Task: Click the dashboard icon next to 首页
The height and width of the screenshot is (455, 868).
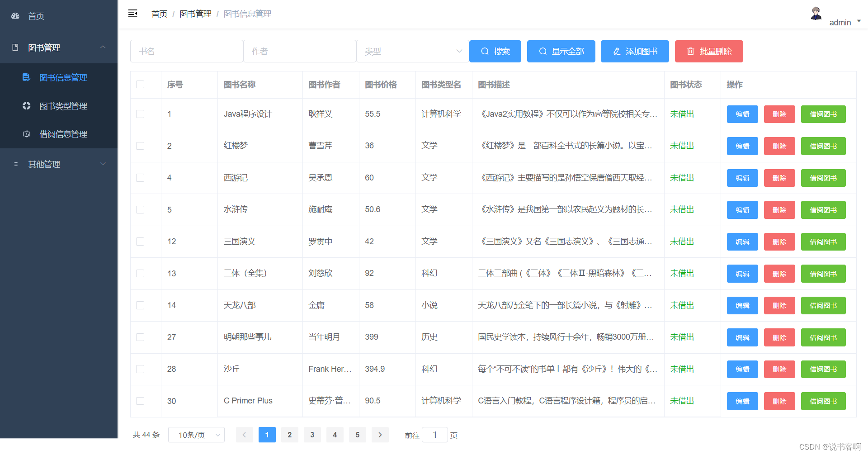Action: pos(15,16)
